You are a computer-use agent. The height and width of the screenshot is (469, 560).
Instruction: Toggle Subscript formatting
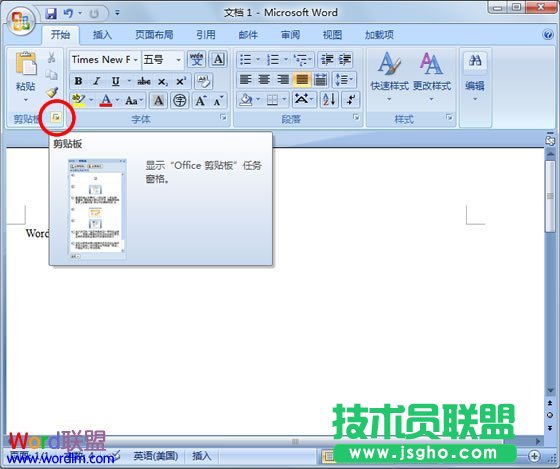pos(162,81)
